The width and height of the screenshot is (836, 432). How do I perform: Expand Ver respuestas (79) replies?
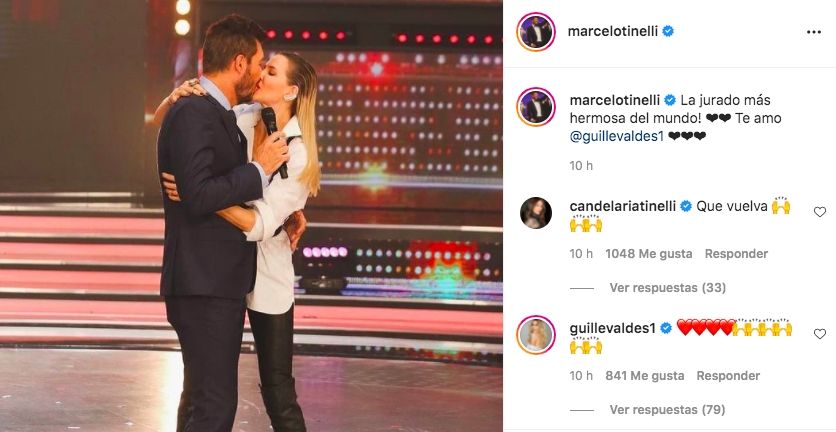(x=668, y=410)
